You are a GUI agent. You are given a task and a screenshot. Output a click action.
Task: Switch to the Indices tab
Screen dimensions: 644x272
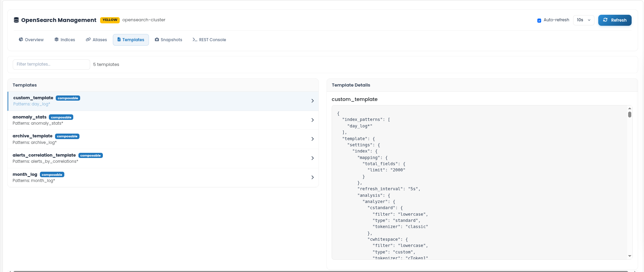click(65, 40)
